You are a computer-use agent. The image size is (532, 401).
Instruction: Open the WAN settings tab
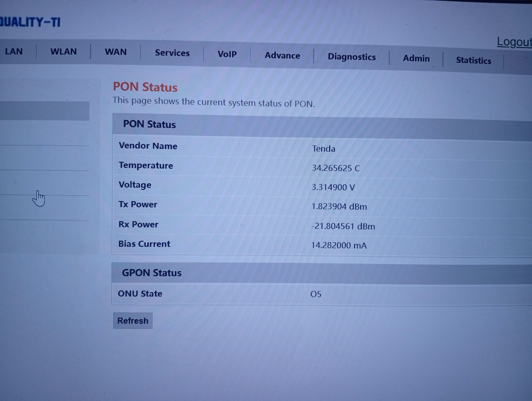[116, 52]
